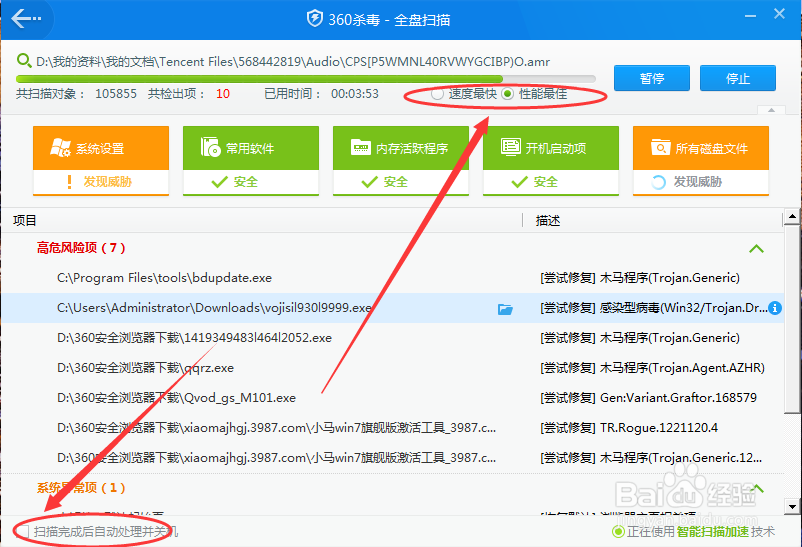Open the 系统设置 scan category card
The height and width of the screenshot is (547, 802).
pyautogui.click(x=101, y=160)
